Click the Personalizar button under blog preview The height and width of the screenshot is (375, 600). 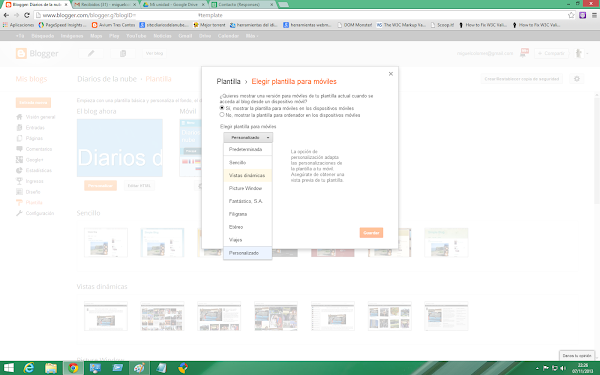[x=100, y=186]
